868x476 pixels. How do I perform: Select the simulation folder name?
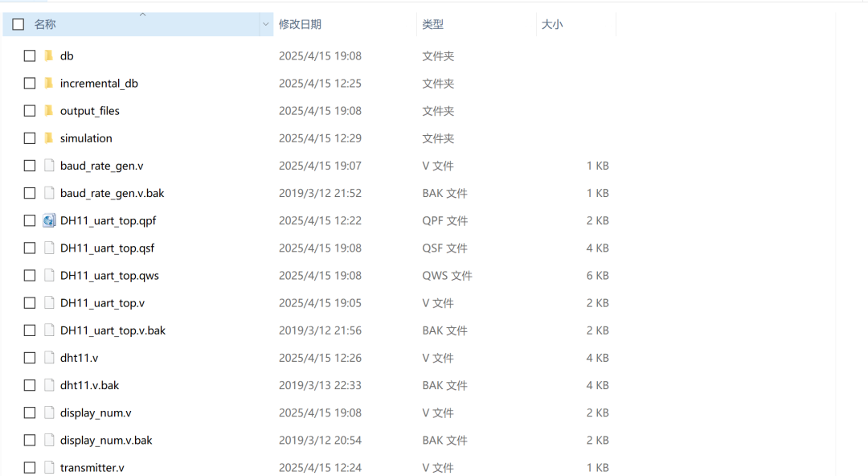point(86,138)
